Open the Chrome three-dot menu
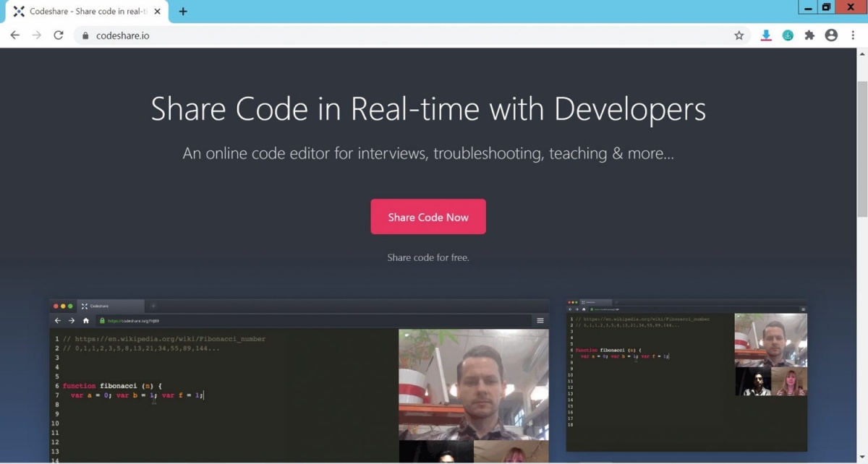 point(853,35)
